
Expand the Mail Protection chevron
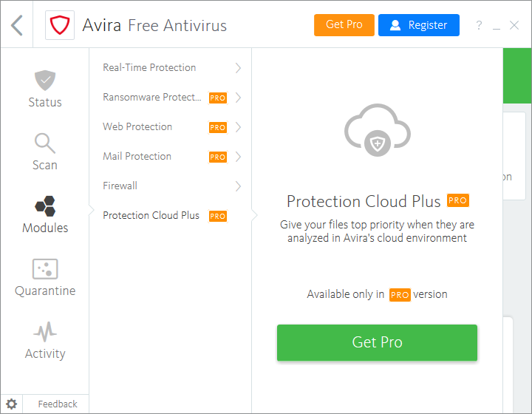tap(238, 157)
